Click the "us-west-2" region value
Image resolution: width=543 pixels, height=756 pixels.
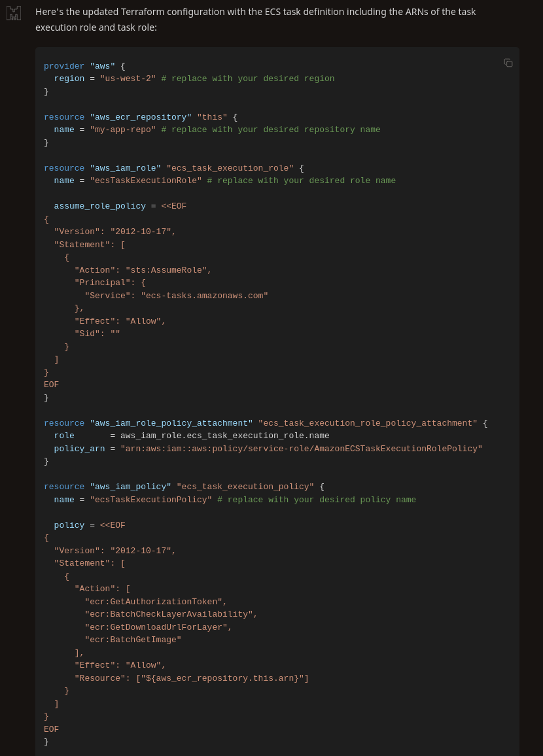[128, 78]
